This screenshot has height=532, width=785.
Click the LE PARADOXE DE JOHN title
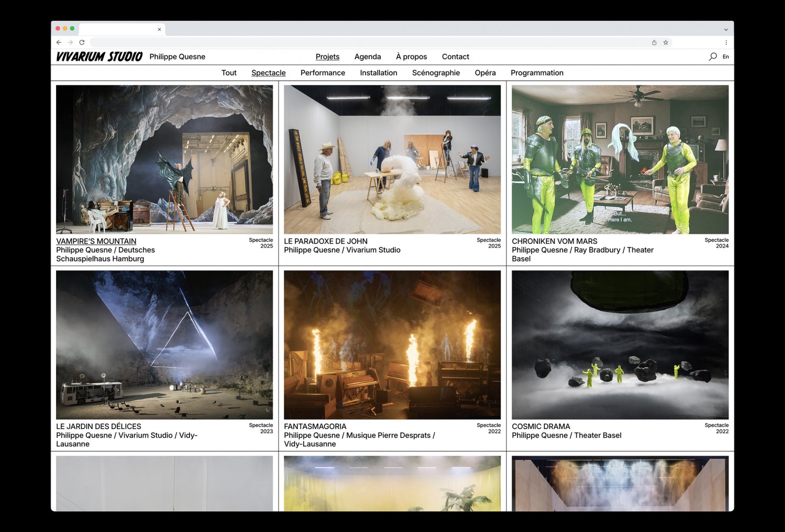click(x=326, y=241)
